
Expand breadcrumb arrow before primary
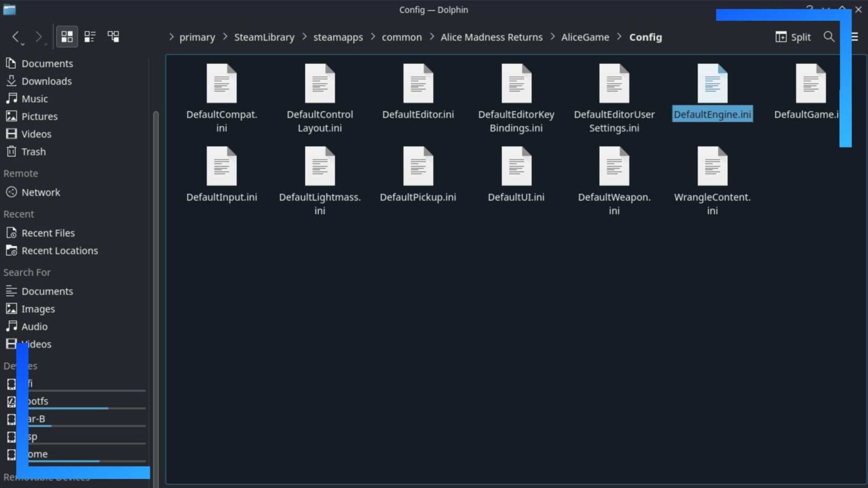(171, 37)
